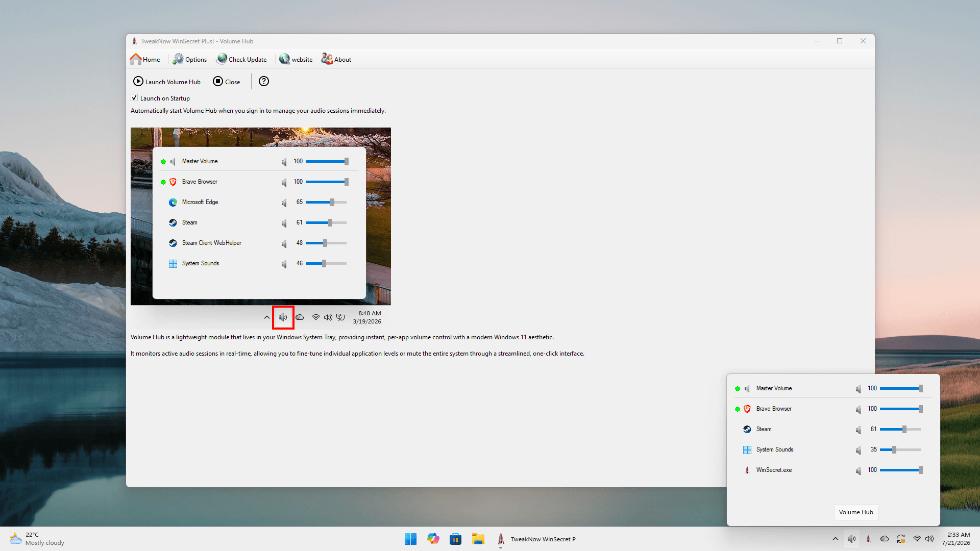Open the Home menu item
980x551 pixels.
[145, 59]
